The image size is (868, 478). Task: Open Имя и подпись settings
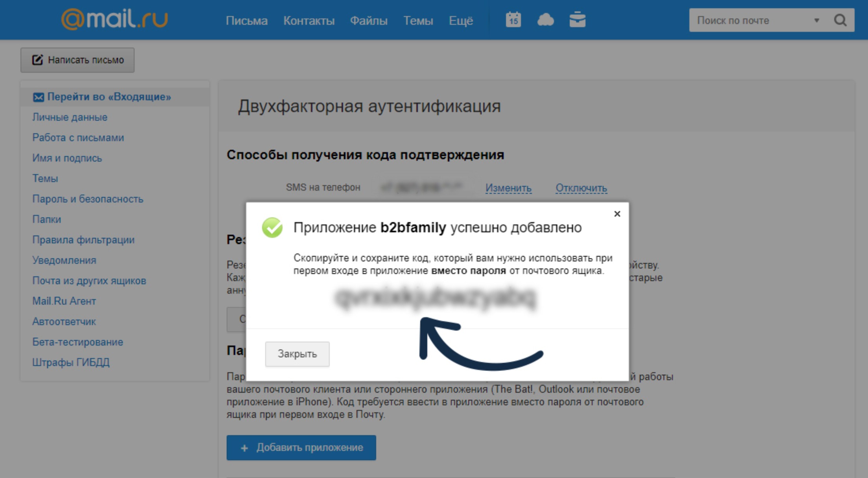point(67,158)
